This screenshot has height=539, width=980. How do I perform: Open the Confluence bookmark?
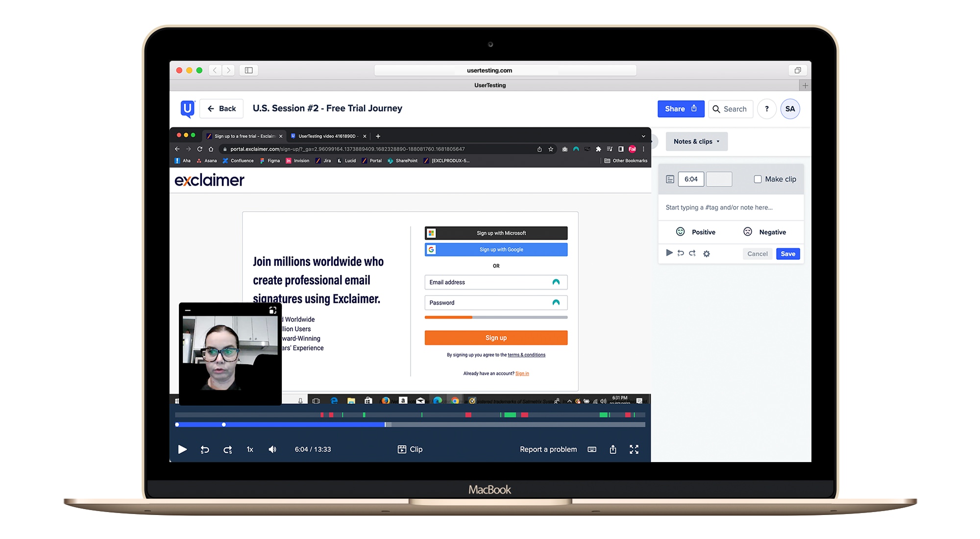click(238, 161)
